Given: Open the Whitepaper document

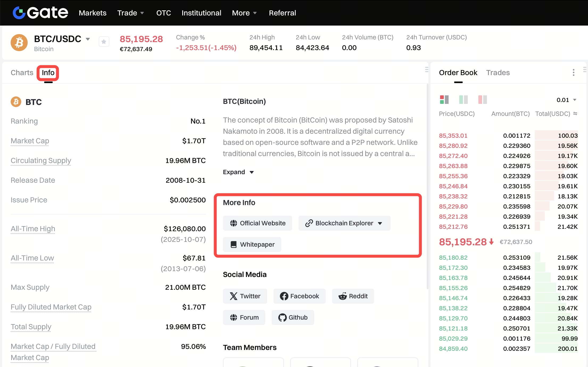Looking at the screenshot, I should 252,244.
